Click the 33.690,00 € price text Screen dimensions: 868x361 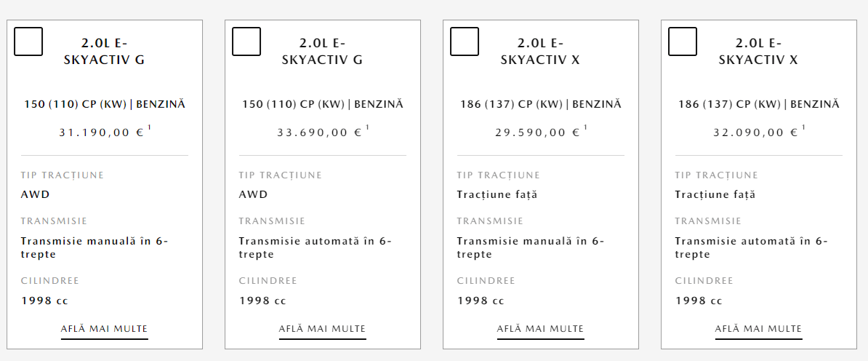[x=319, y=132]
